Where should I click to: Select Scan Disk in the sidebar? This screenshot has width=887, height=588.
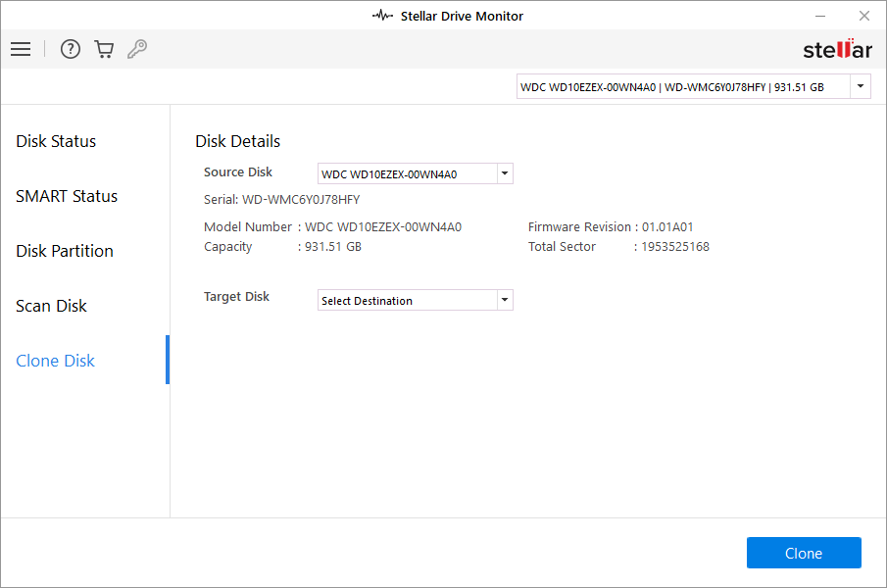52,306
